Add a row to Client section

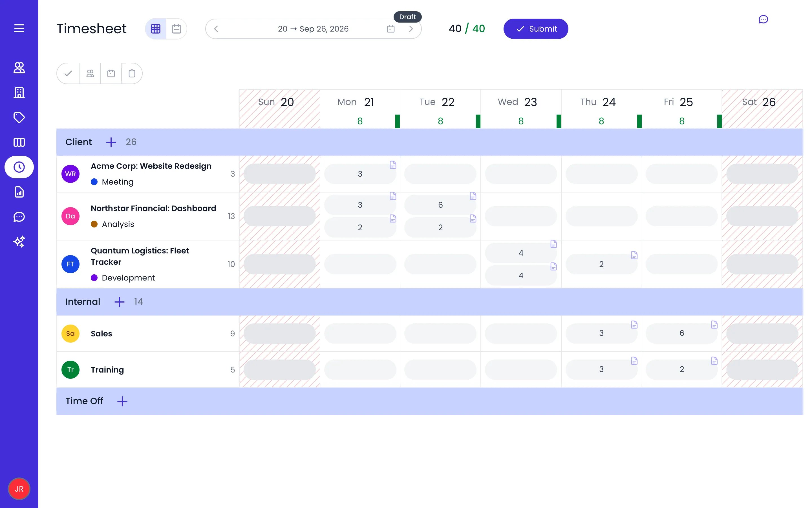pyautogui.click(x=111, y=142)
